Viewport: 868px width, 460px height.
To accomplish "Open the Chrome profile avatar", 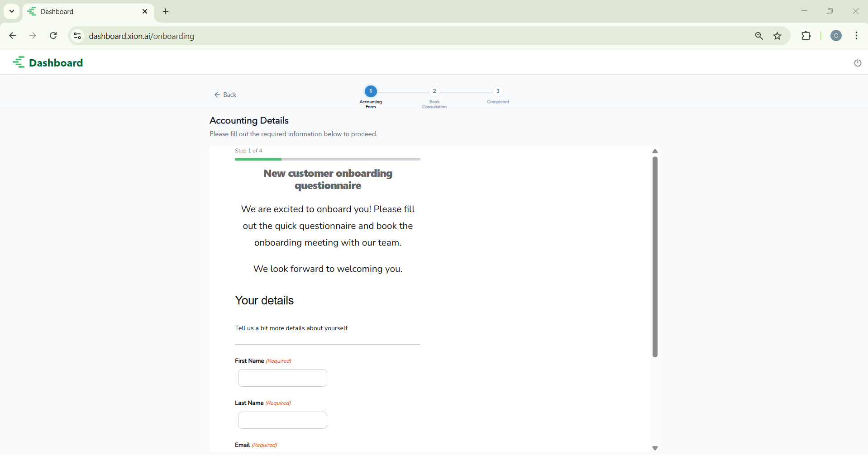I will pyautogui.click(x=836, y=36).
